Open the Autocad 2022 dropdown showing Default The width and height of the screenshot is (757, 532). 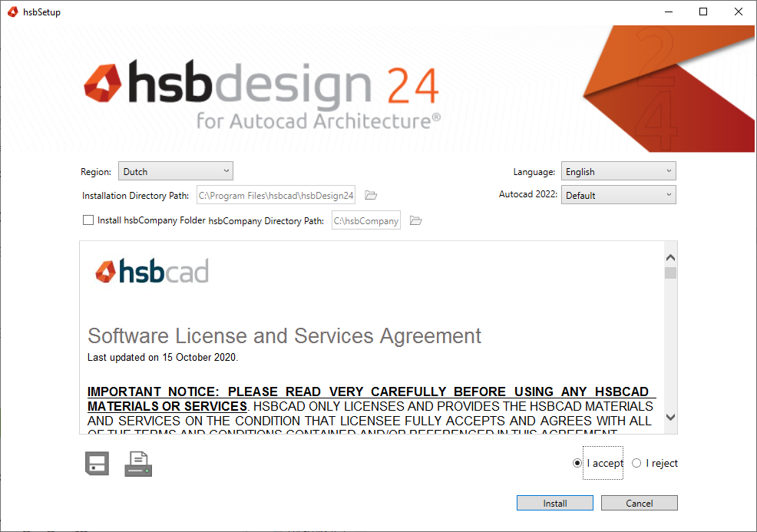click(619, 195)
